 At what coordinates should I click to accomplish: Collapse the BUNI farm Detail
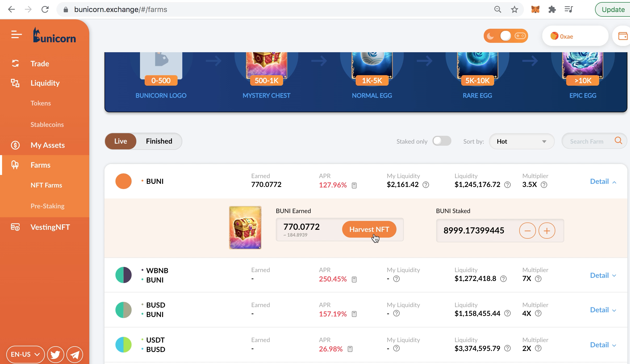coord(603,181)
